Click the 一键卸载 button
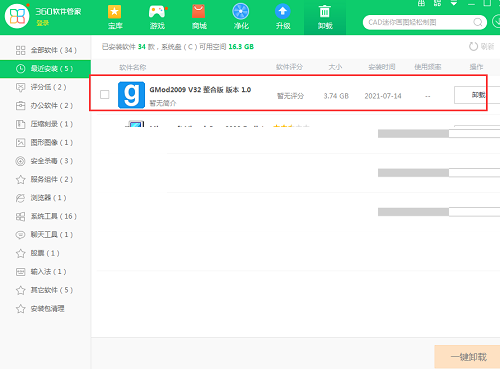 467,357
